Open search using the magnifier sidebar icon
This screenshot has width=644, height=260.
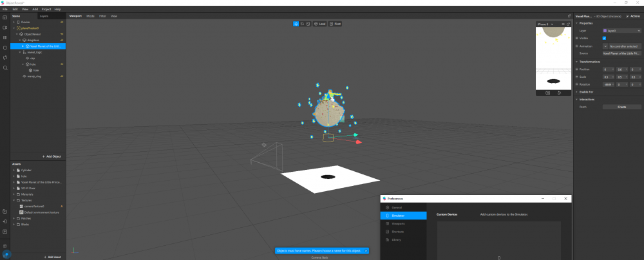tap(5, 67)
